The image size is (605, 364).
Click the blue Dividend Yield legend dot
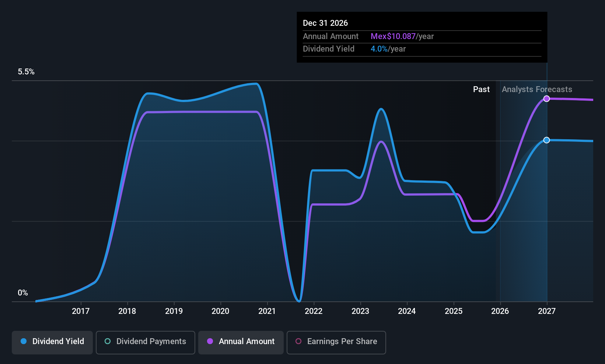click(24, 342)
